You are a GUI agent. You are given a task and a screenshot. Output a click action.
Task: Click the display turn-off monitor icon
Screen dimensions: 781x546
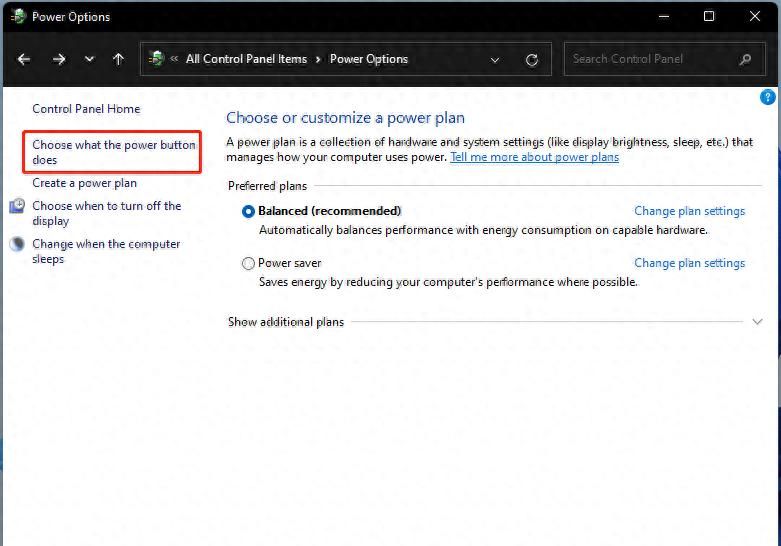coord(17,206)
